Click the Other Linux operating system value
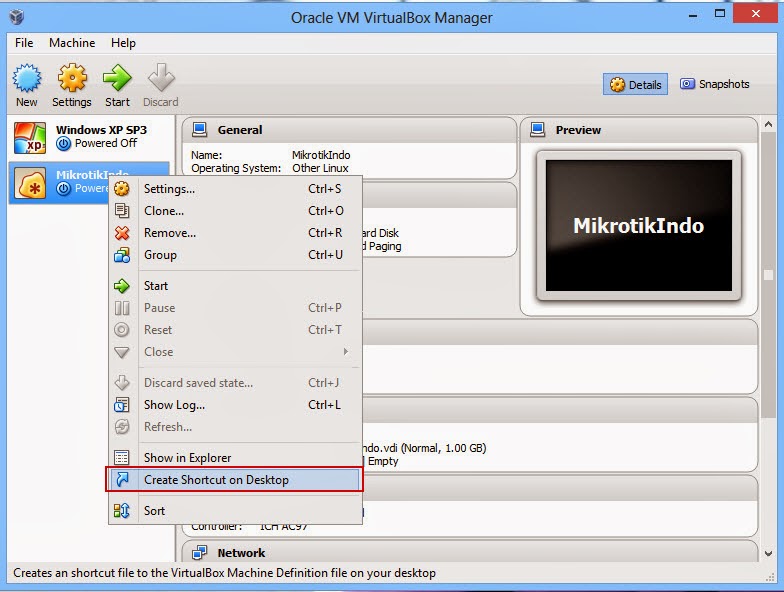The height and width of the screenshot is (592, 784). tap(320, 168)
